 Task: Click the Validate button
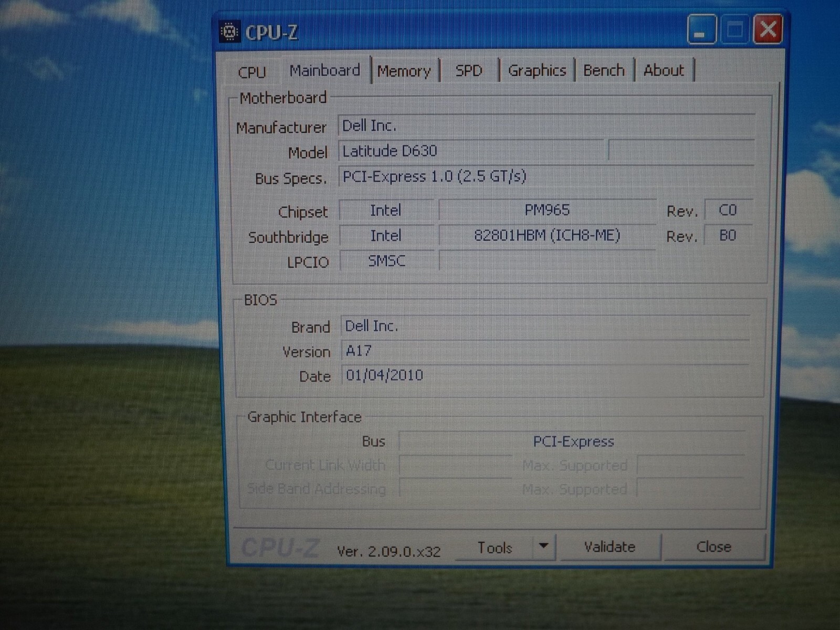(x=610, y=547)
